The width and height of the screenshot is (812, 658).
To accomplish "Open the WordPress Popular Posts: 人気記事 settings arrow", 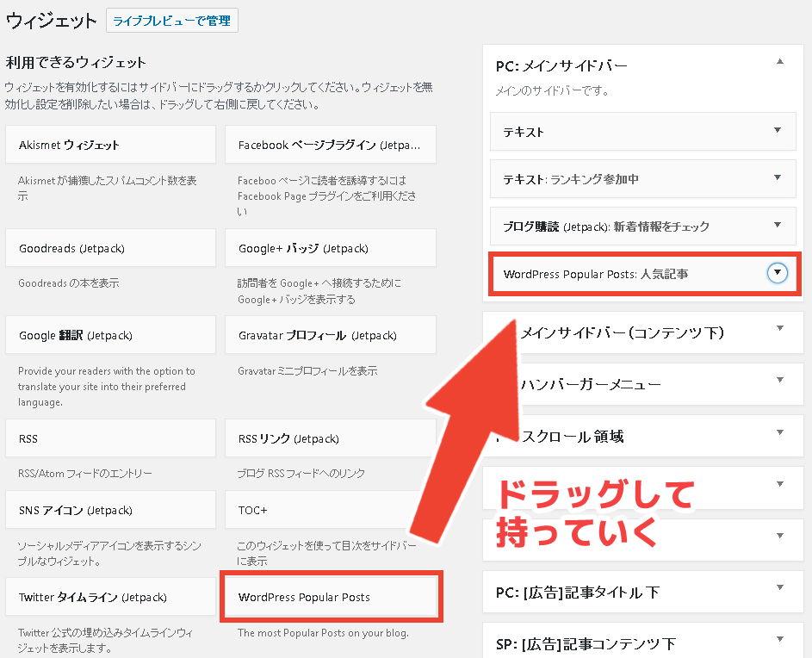I will pos(778,272).
